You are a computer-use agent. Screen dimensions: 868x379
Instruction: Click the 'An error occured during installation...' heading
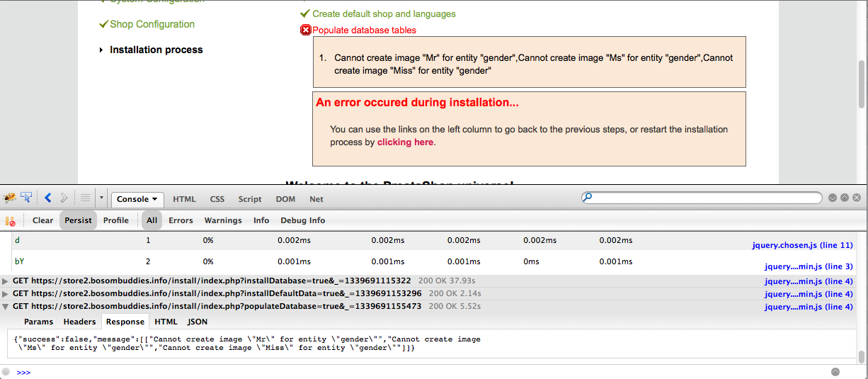(417, 102)
